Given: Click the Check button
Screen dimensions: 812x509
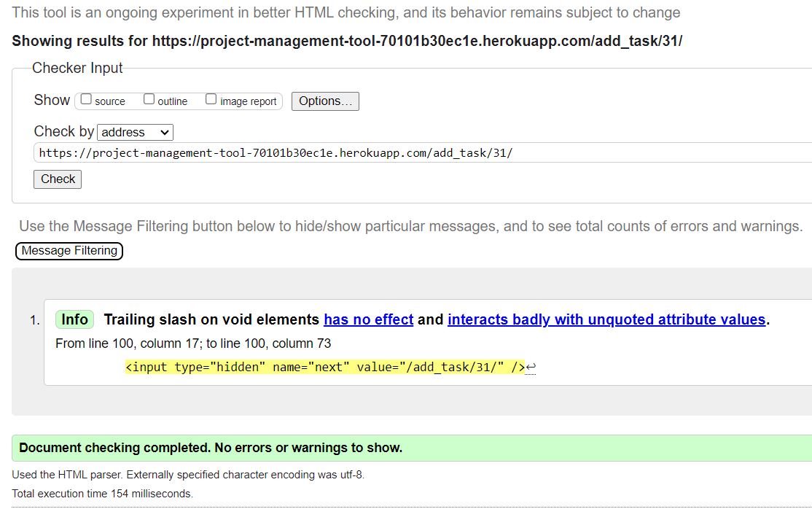Looking at the screenshot, I should (x=57, y=179).
